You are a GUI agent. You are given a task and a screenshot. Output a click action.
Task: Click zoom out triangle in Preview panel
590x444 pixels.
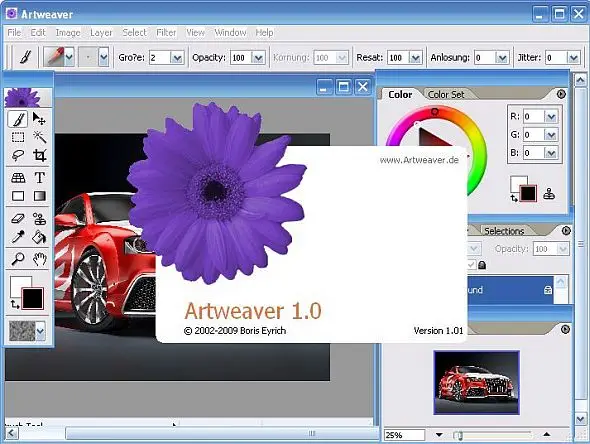click(439, 435)
